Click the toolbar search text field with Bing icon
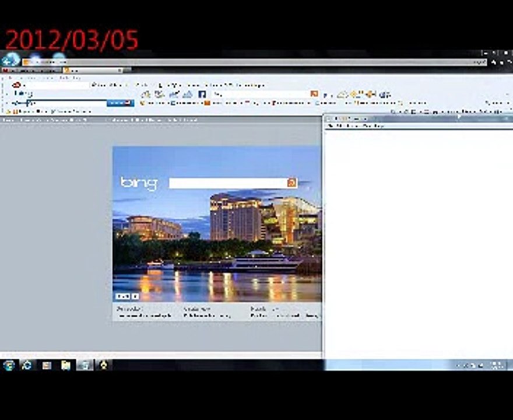Viewport: 513px width, 420px height. point(261,94)
